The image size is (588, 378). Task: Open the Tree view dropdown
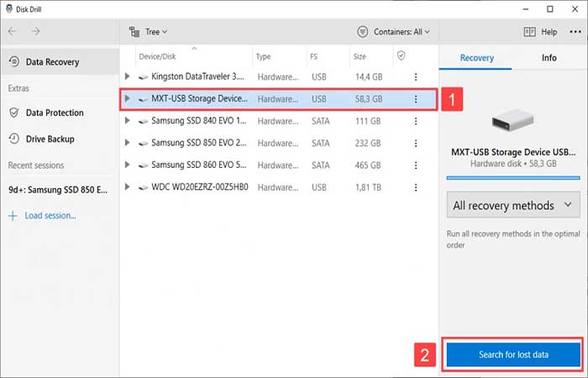149,32
